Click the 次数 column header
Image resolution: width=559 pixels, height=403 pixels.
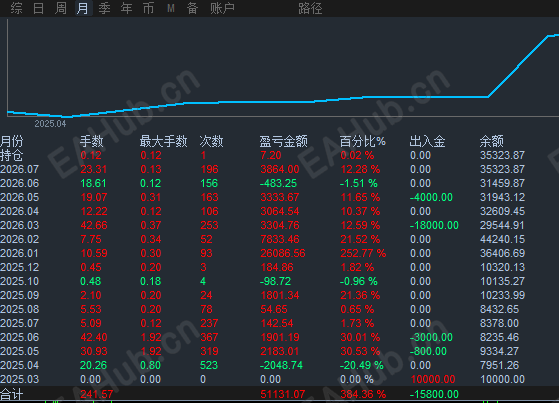tap(211, 141)
